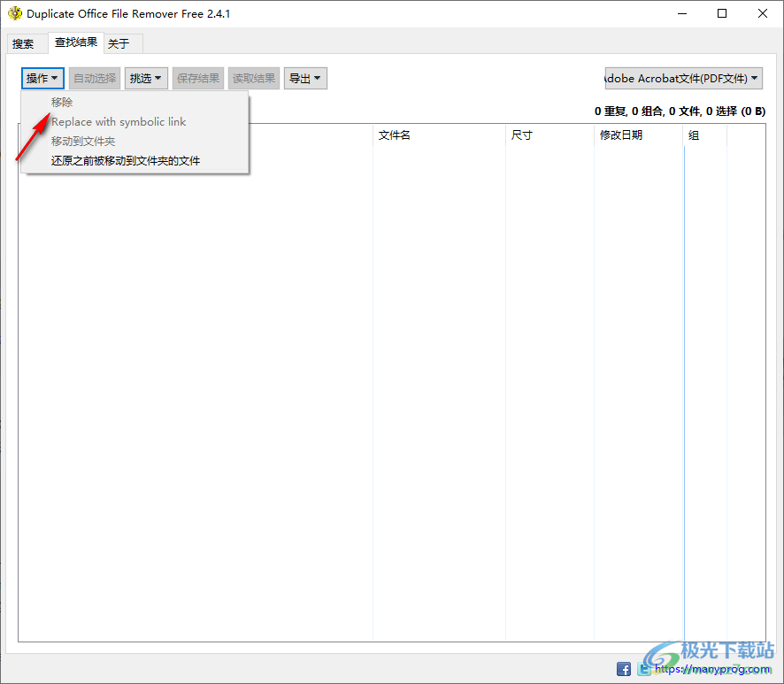Click the Twitter icon in status bar

pyautogui.click(x=645, y=669)
